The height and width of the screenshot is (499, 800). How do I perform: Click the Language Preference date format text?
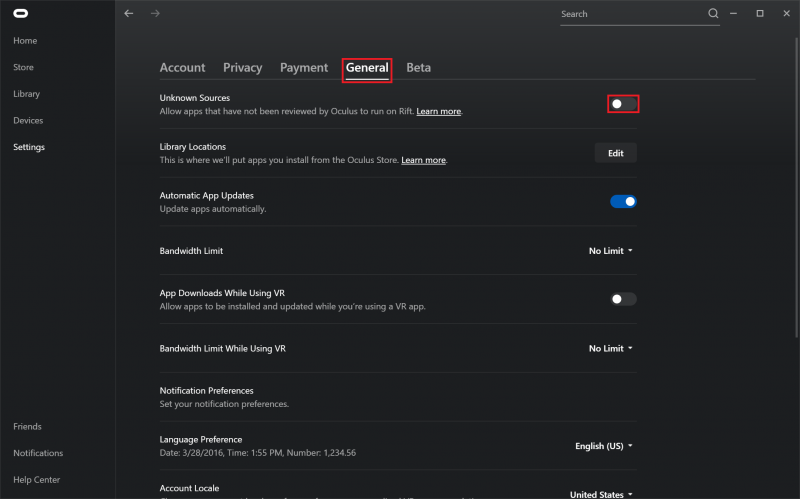click(x=258, y=453)
